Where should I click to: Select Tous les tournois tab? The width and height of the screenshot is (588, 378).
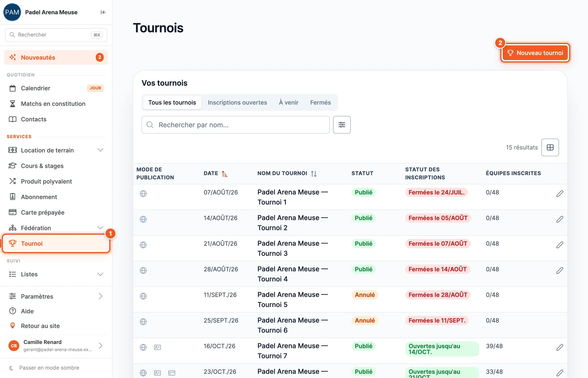[172, 102]
